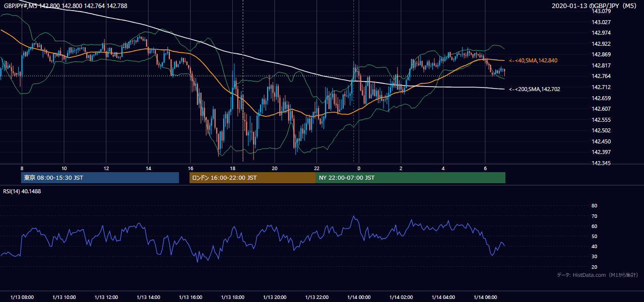This screenshot has height=302, width=644.
Task: Select the Tokyo 08:00-15:30 JST session bar
Action: pyautogui.click(x=100, y=178)
